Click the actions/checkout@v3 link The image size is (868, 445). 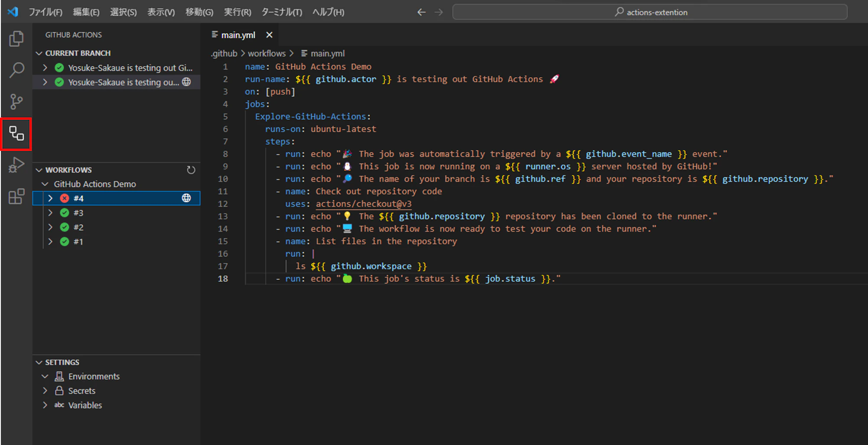pos(363,204)
